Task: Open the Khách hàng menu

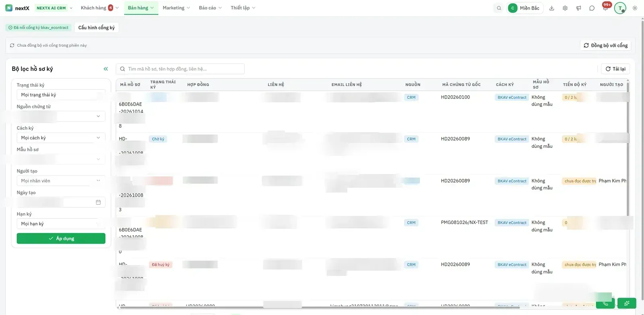Action: pyautogui.click(x=100, y=8)
